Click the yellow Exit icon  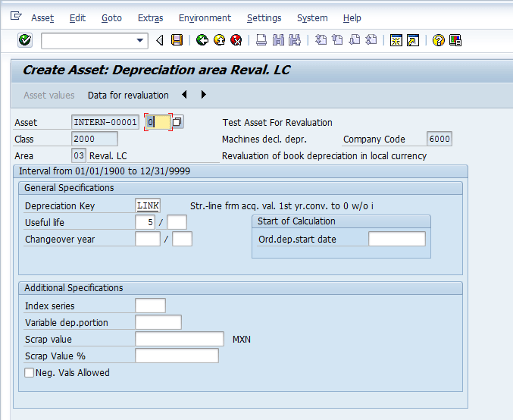coord(219,40)
